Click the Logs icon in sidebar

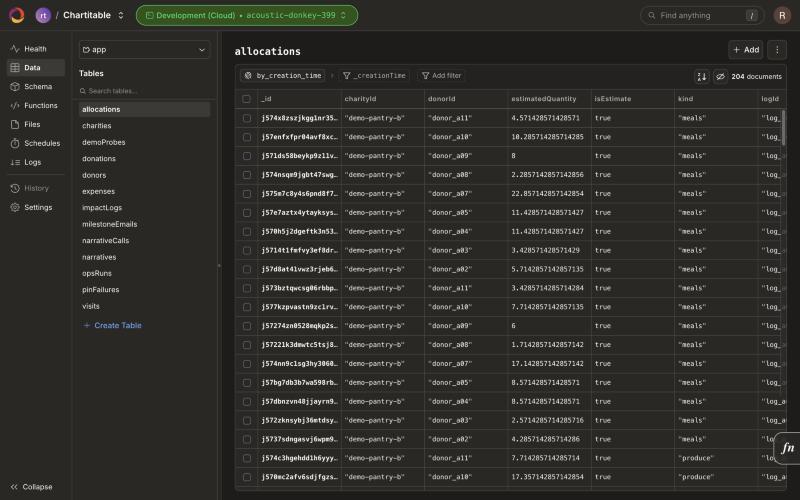click(15, 162)
